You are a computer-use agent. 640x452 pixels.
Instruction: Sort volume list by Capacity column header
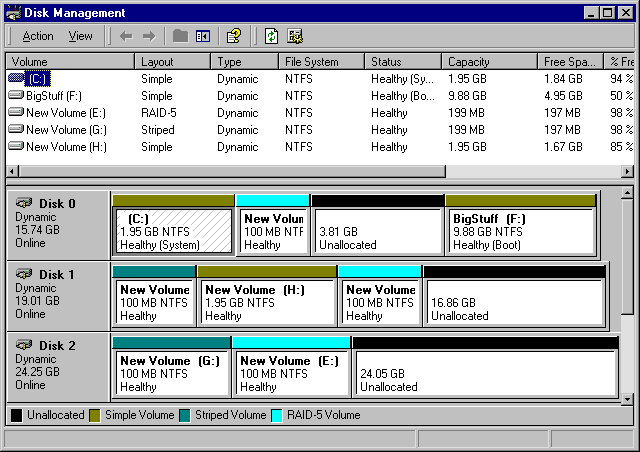coord(488,62)
